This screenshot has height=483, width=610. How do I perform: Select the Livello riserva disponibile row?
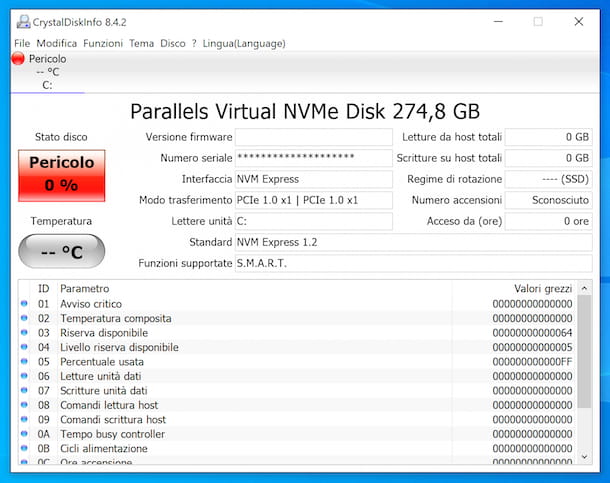coord(119,347)
